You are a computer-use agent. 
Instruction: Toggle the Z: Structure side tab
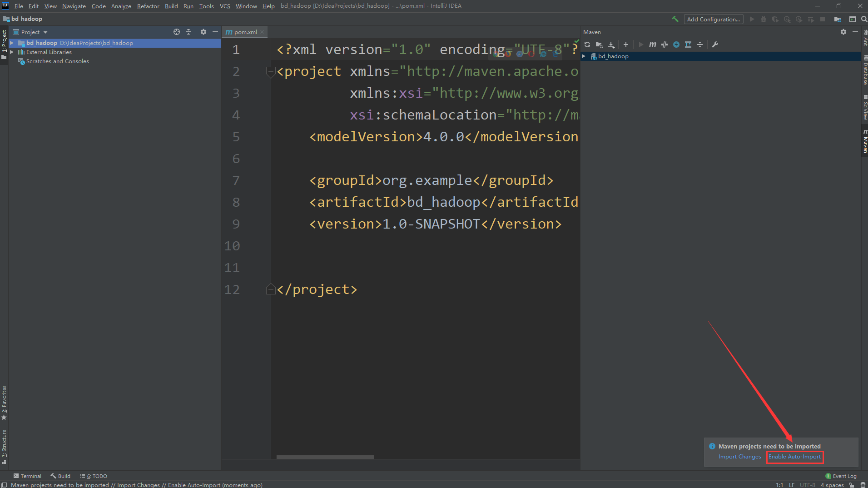pyautogui.click(x=4, y=446)
